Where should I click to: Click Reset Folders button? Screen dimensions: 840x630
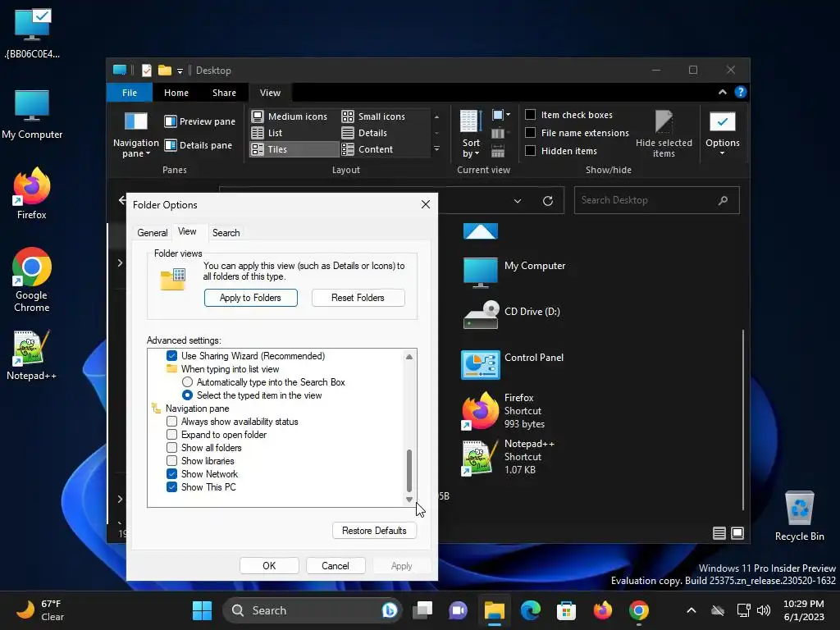pyautogui.click(x=358, y=298)
